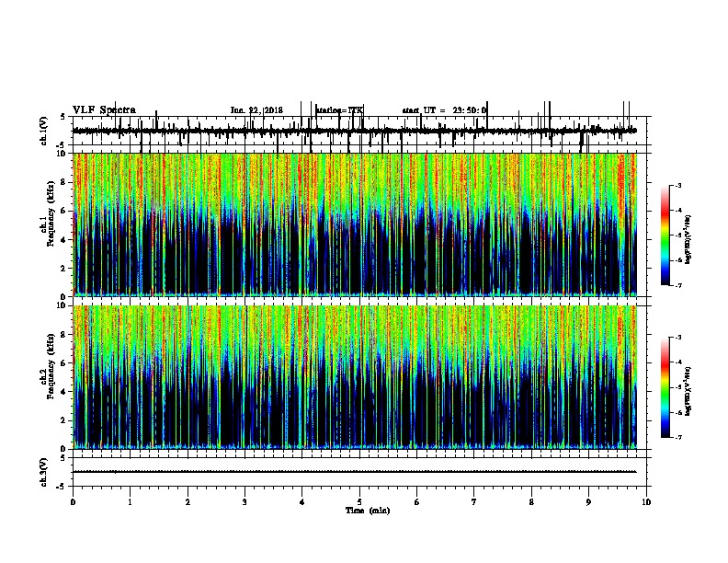Click the '8' kHz tick on ch.2 frequency axis
728x563 pixels.
pos(63,335)
